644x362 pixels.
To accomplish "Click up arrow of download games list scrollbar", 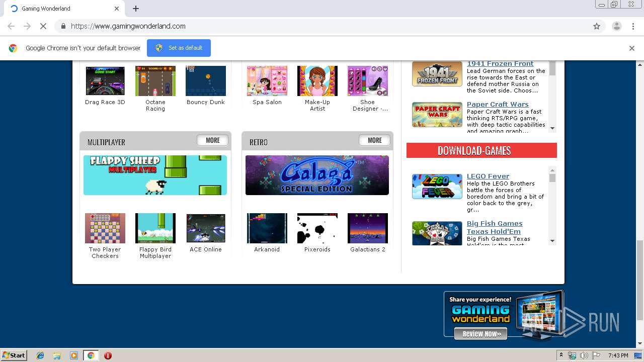I will [552, 170].
